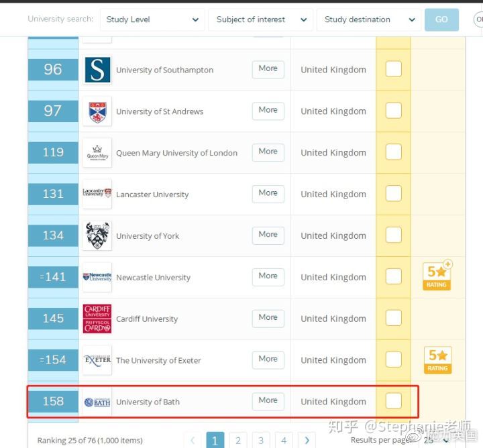Click Newcastle's 5-star plus rating badge
This screenshot has width=483, height=448.
(x=437, y=275)
